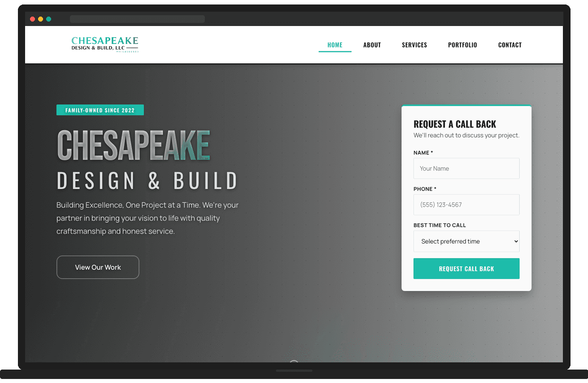Open the Select preferred time dropdown
The height and width of the screenshot is (383, 588).
(466, 241)
